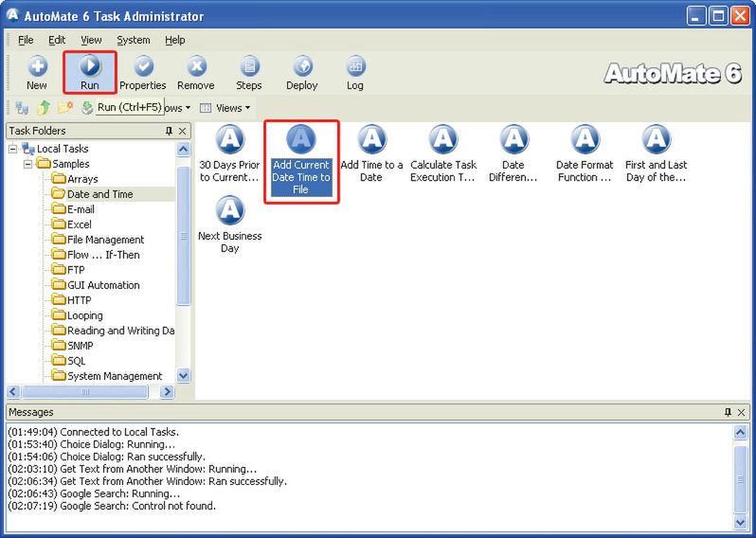The image size is (756, 538).
Task: Click the Remove toolbar icon
Action: point(196,72)
